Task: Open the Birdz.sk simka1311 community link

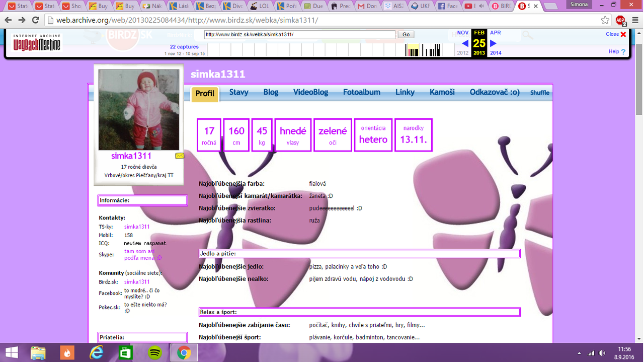Action: coord(137,282)
